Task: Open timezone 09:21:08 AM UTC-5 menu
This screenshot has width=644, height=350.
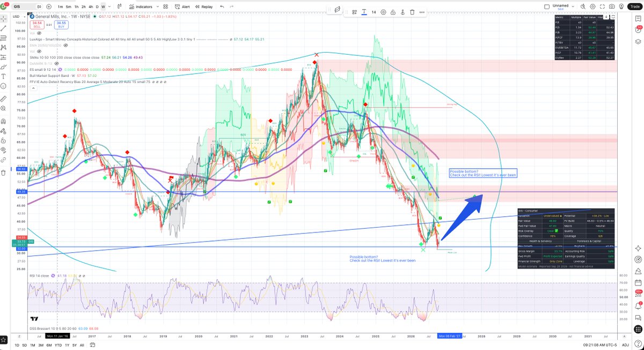Action: [599, 345]
